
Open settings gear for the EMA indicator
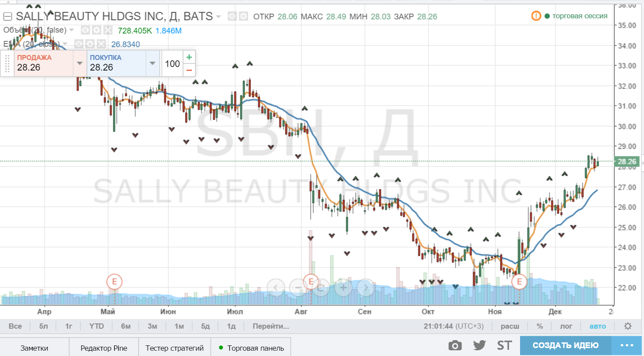(x=90, y=44)
